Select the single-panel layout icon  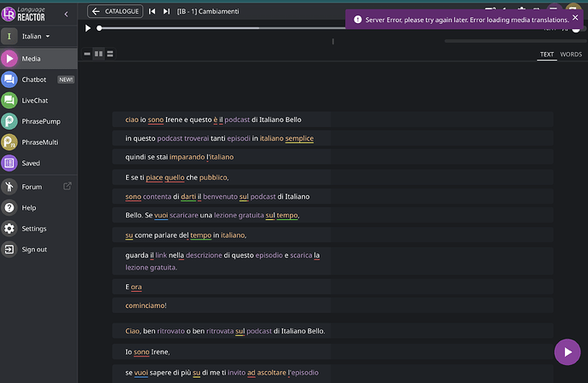[x=87, y=54]
